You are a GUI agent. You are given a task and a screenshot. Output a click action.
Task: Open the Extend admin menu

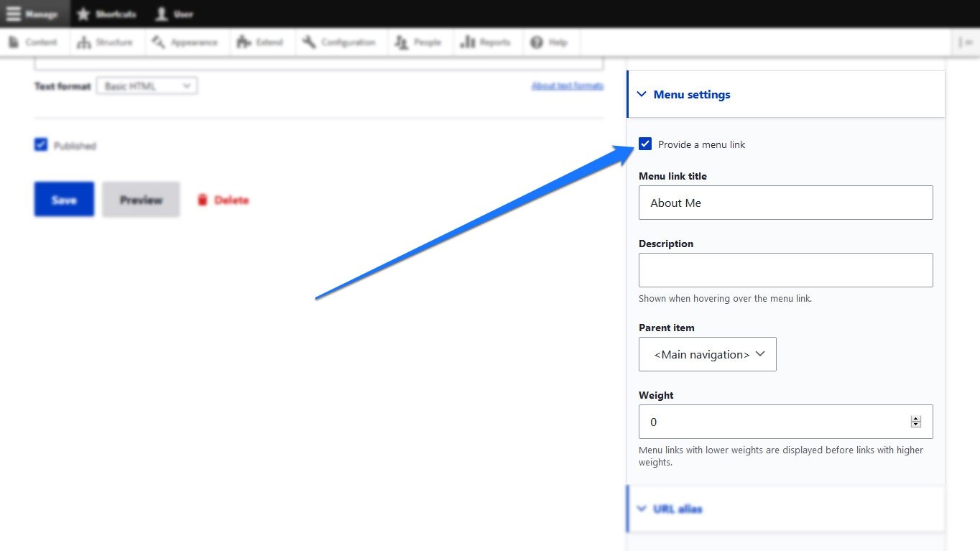pyautogui.click(x=261, y=42)
